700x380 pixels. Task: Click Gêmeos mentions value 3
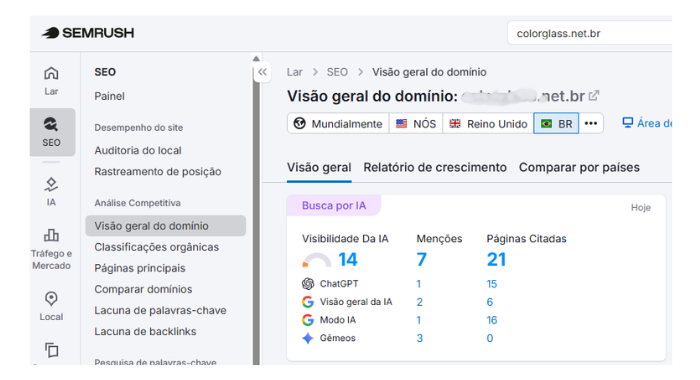420,338
